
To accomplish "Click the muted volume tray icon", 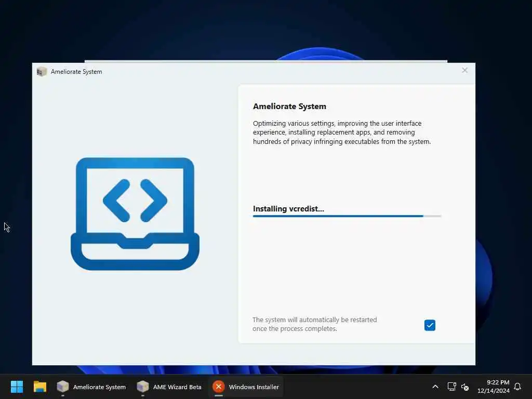I will (465, 387).
